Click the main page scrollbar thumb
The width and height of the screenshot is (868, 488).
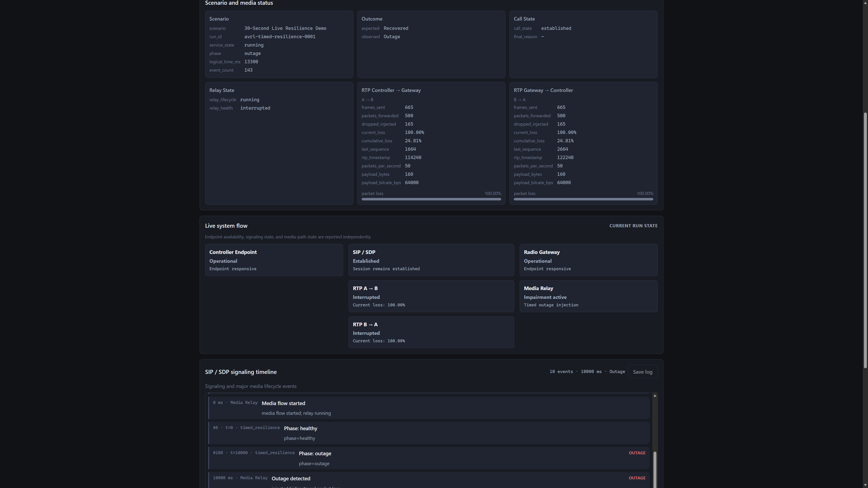click(x=865, y=240)
